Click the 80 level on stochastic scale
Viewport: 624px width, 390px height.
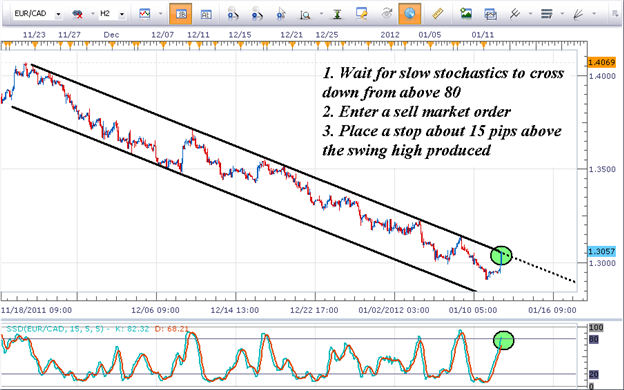click(594, 339)
